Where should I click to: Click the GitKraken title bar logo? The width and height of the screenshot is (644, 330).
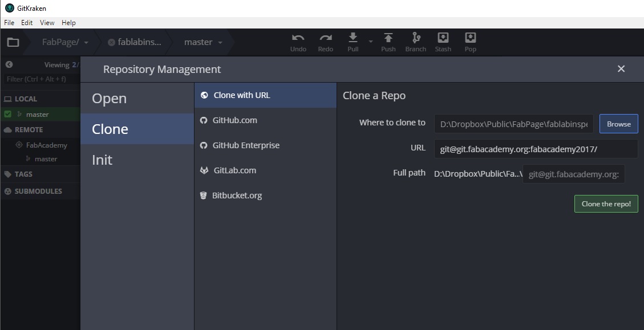10,8
